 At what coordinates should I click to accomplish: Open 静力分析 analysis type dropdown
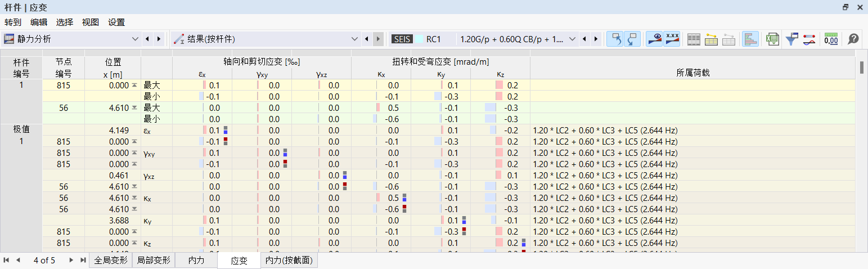135,39
